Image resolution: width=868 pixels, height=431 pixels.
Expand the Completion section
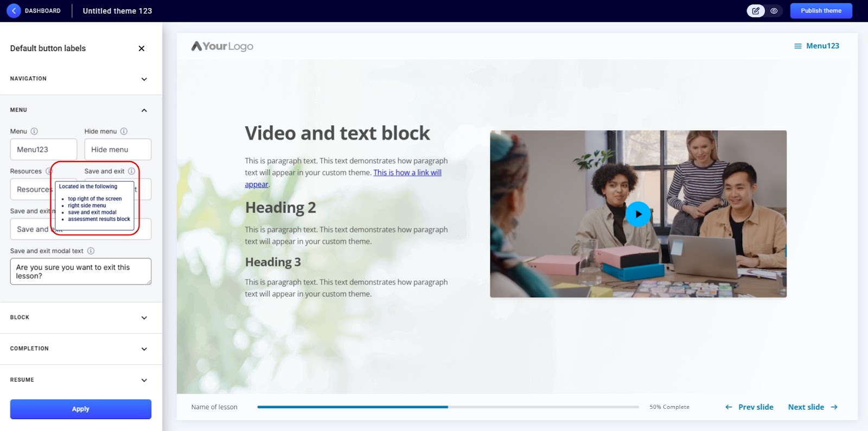144,349
